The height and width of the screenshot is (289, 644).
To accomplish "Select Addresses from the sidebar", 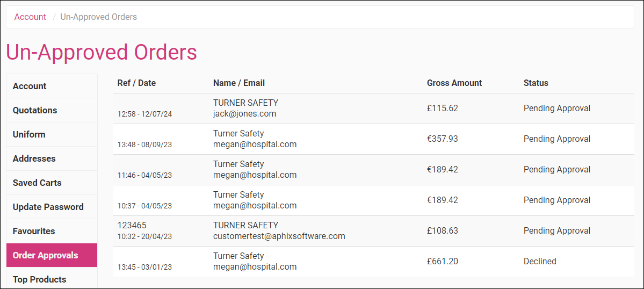I will coord(34,158).
